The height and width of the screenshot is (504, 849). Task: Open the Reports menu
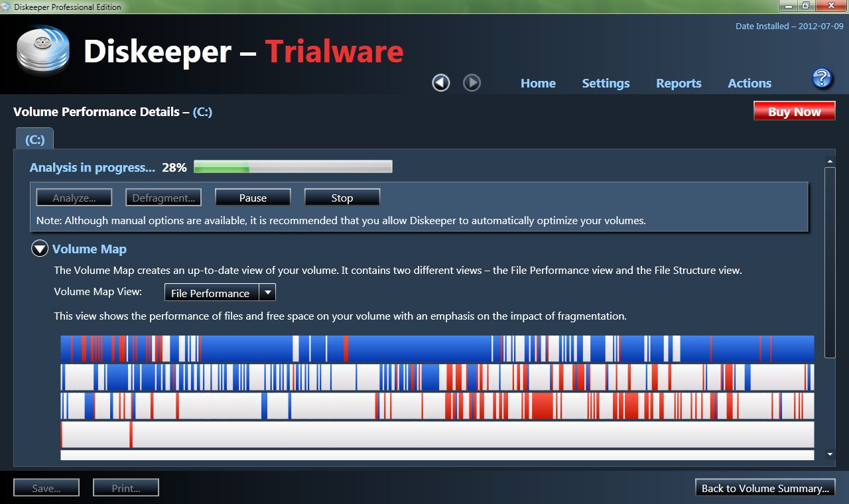point(679,84)
